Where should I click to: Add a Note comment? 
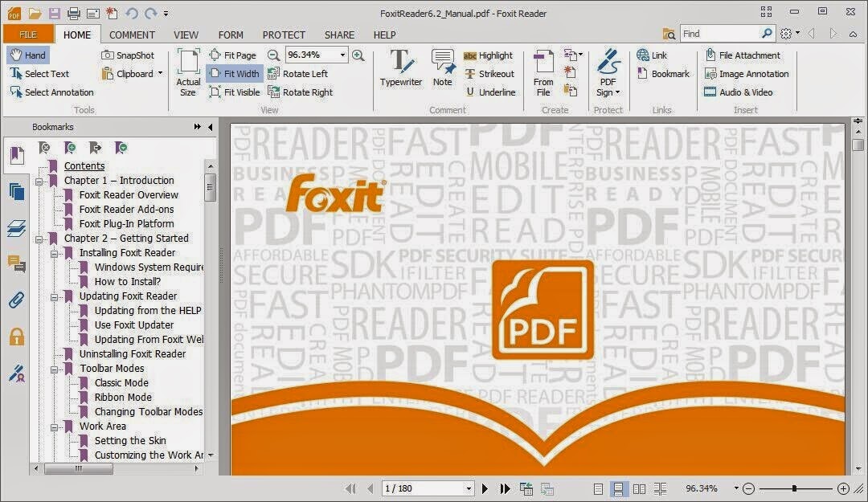click(442, 68)
